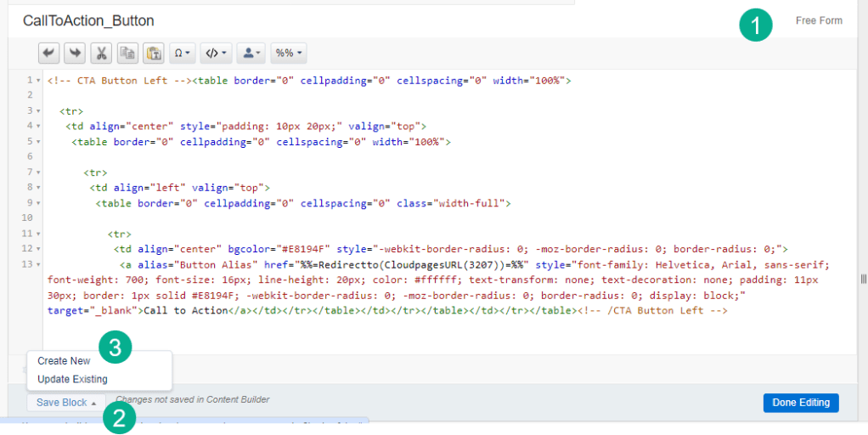Collapse the code fold arrow on line 1

pos(39,81)
